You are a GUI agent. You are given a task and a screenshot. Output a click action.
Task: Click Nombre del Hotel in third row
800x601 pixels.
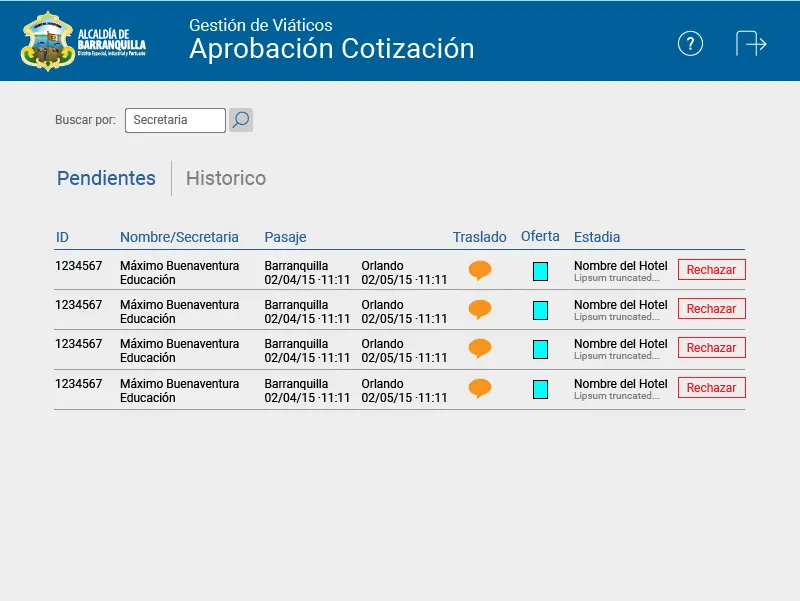click(x=620, y=344)
